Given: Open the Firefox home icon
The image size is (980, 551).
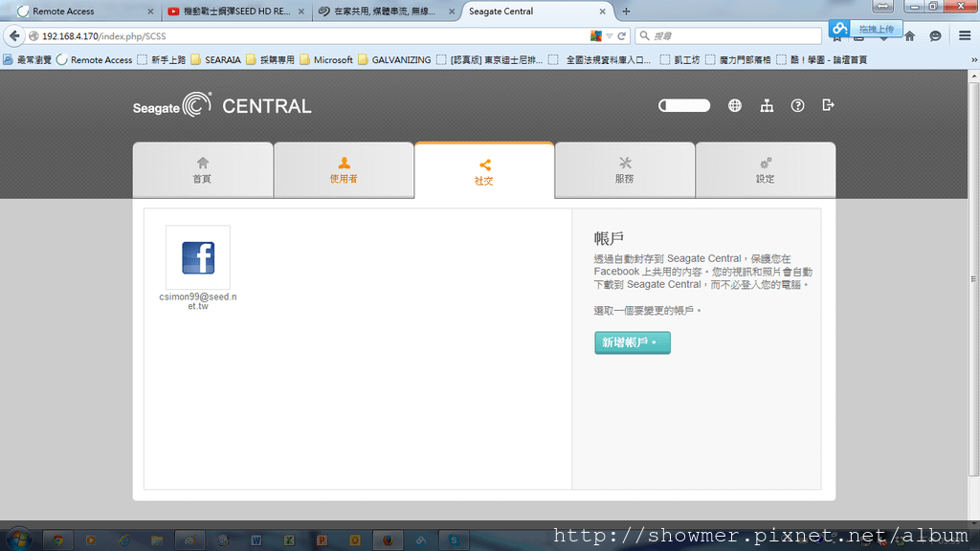Looking at the screenshot, I should [x=910, y=36].
